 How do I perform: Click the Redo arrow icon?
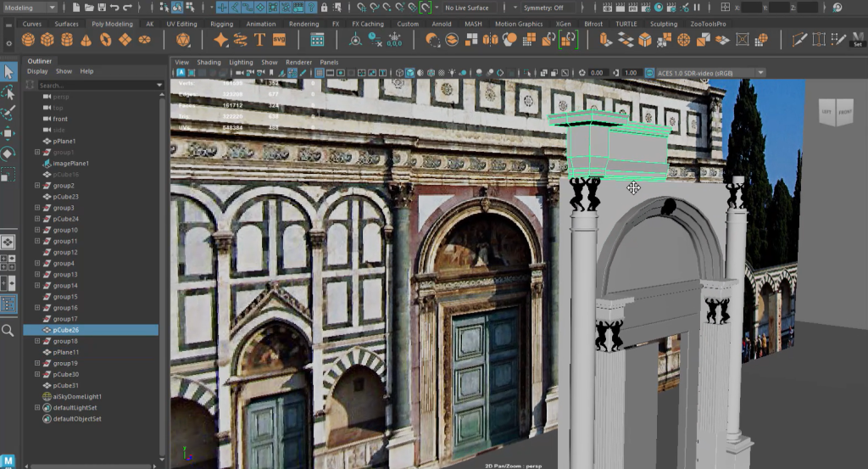pyautogui.click(x=128, y=8)
